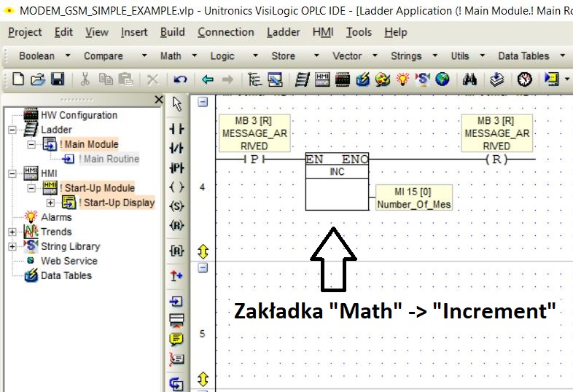Insert a round Reset coil element
The image size is (573, 392).
point(177,225)
